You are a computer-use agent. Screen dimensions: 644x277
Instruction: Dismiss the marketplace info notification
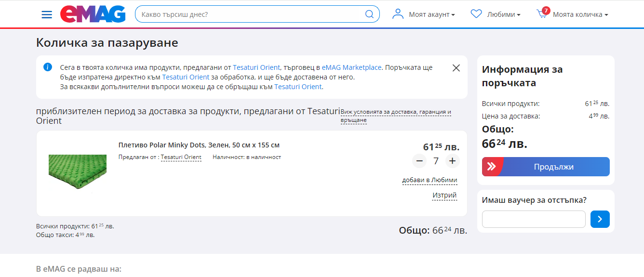pos(456,68)
